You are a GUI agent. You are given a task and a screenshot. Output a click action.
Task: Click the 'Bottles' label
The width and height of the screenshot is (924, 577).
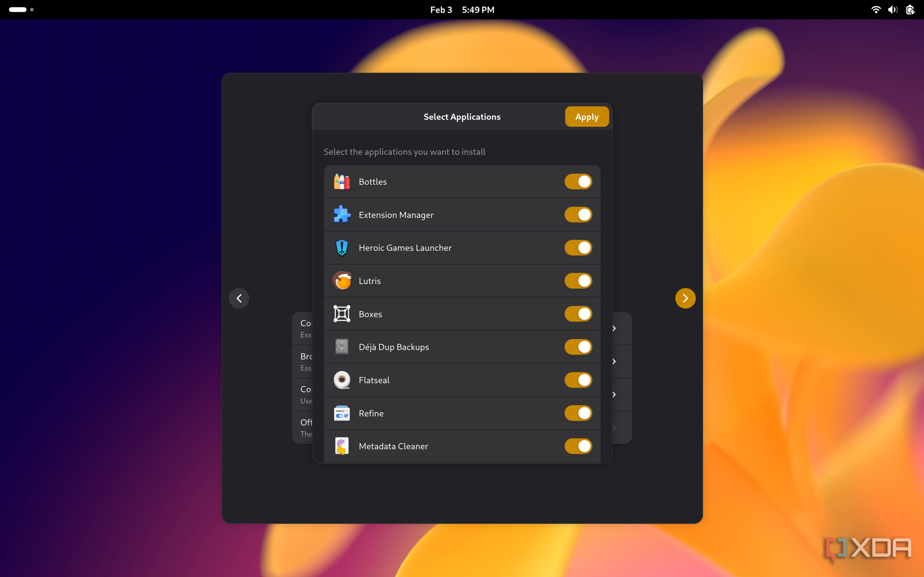[373, 182]
